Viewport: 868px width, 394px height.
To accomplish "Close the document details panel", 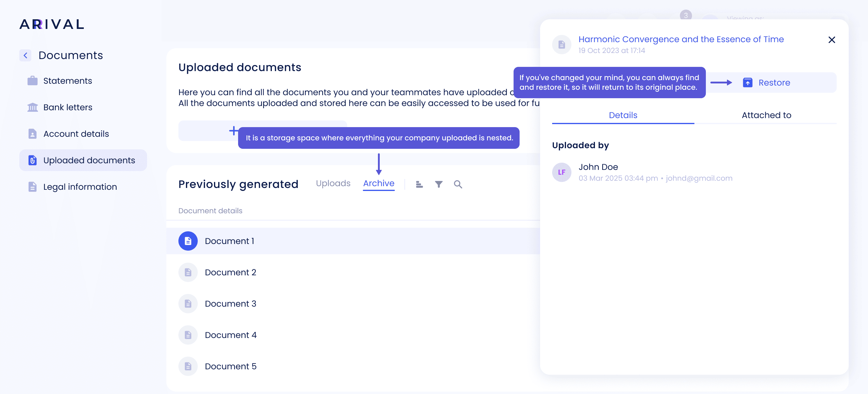I will (831, 40).
